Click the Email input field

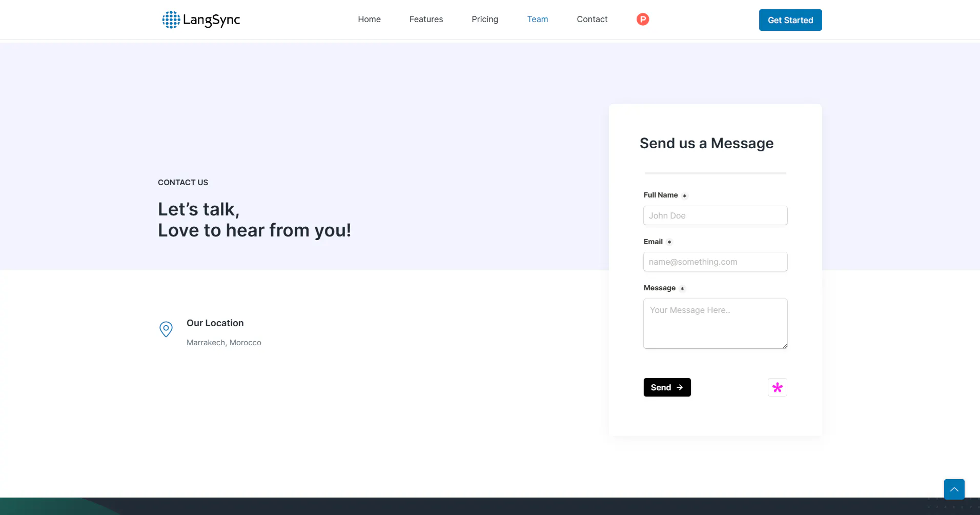(716, 262)
